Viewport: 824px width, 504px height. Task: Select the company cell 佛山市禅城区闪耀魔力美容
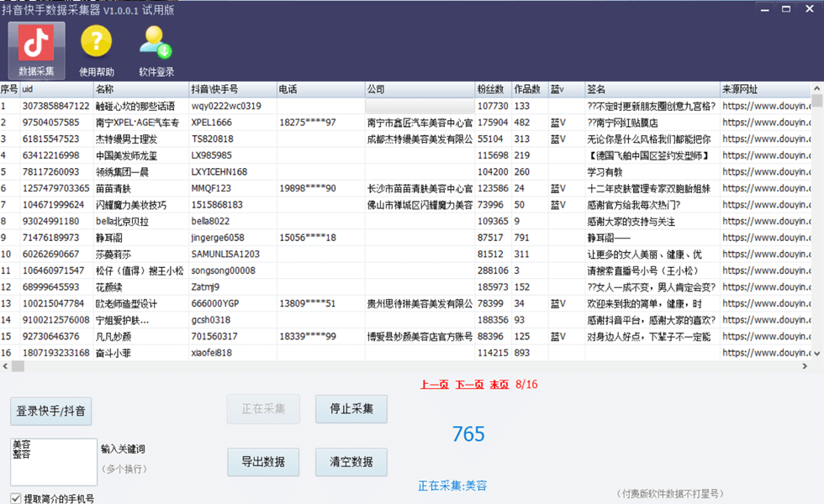[x=420, y=205]
